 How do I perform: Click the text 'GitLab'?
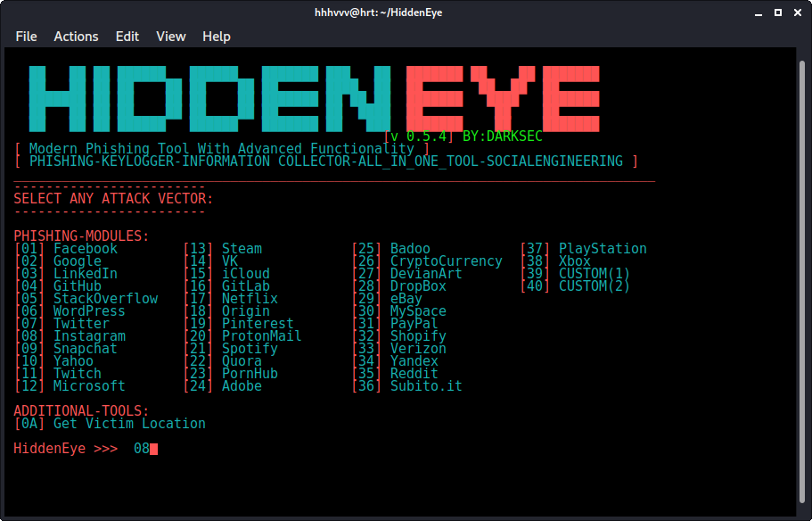[x=246, y=286]
